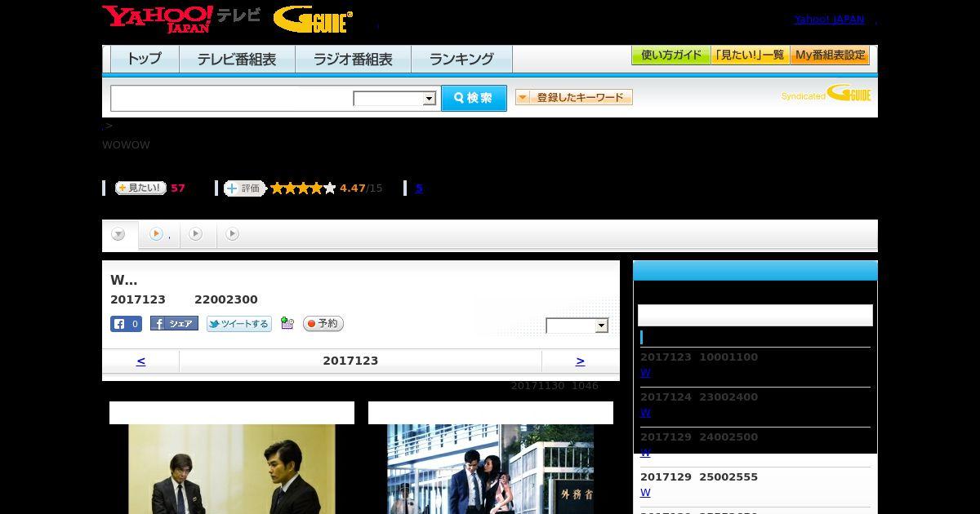Open the テレビ番組表 tab
This screenshot has height=514, width=980.
click(237, 60)
